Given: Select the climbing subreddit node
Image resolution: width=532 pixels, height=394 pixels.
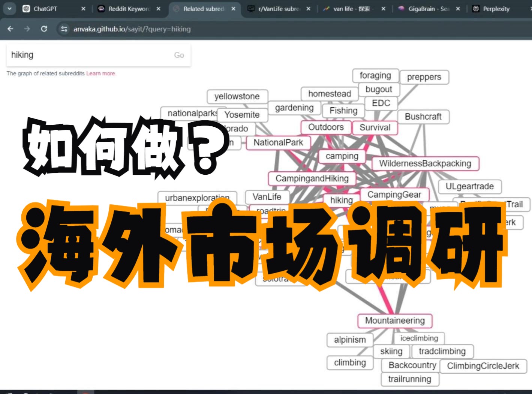Looking at the screenshot, I should tap(350, 363).
